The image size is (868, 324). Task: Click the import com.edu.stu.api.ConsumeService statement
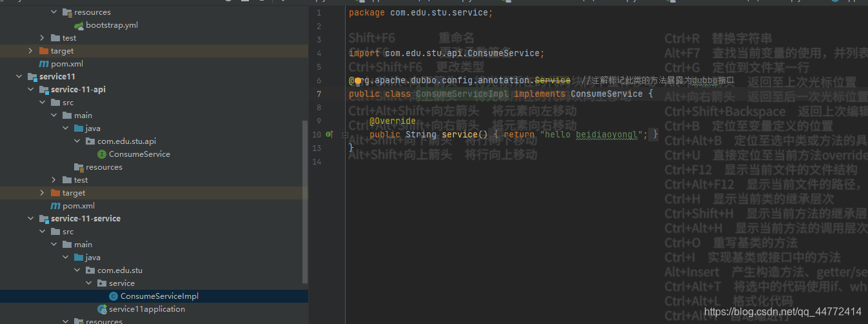pyautogui.click(x=447, y=54)
